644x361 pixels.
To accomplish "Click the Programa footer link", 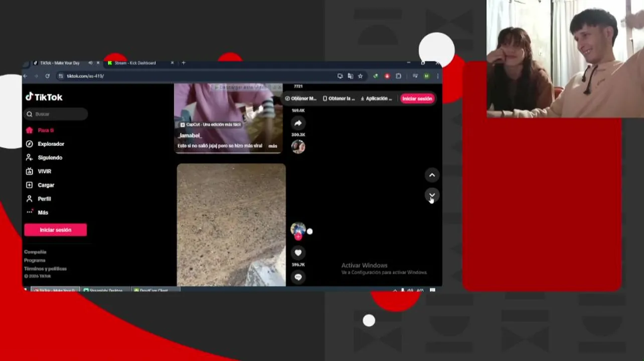I will tap(35, 260).
